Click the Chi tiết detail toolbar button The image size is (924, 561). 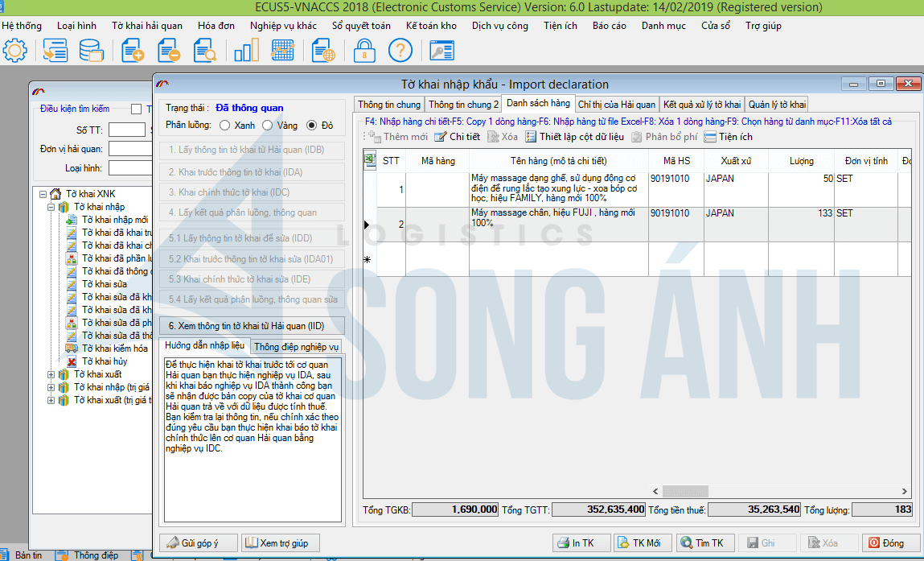pos(458,137)
